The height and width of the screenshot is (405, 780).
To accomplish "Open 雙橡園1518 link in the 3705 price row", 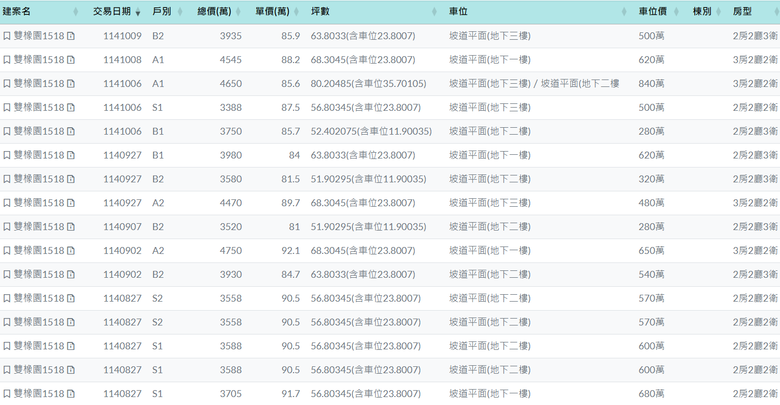I will point(39,394).
